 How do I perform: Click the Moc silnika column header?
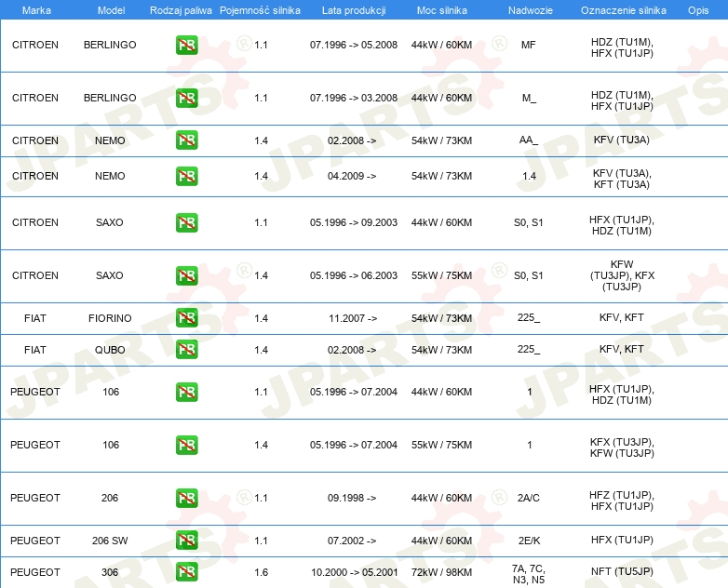coord(442,10)
